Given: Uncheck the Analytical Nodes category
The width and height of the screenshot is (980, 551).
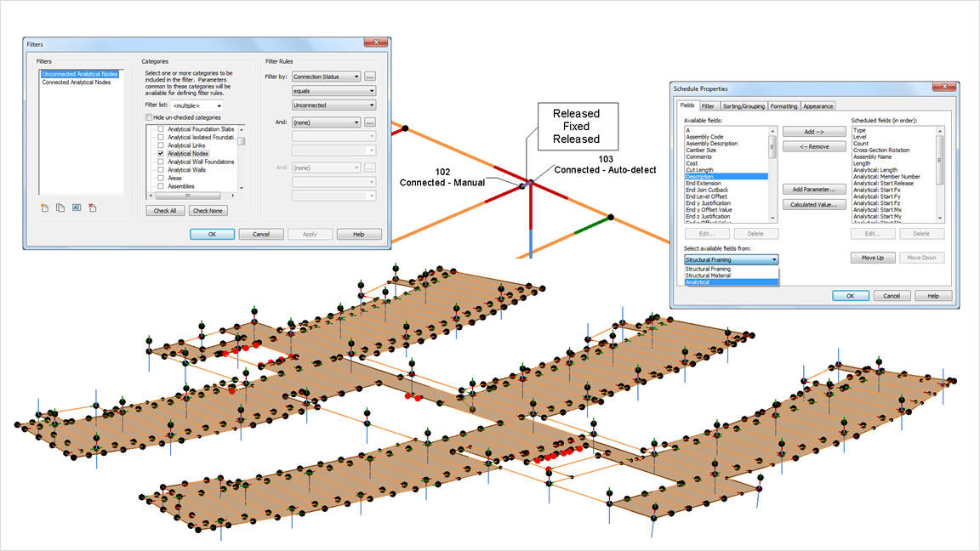Looking at the screenshot, I should [x=161, y=154].
